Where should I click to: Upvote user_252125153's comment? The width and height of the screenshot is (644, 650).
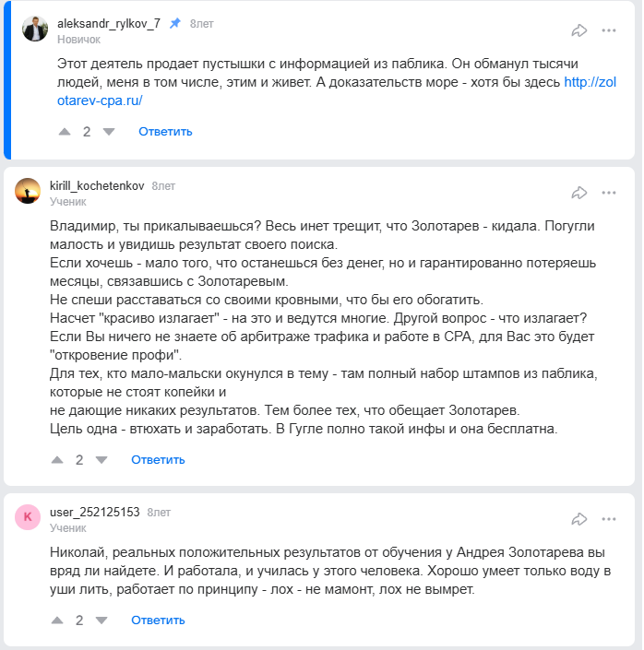pos(57,620)
